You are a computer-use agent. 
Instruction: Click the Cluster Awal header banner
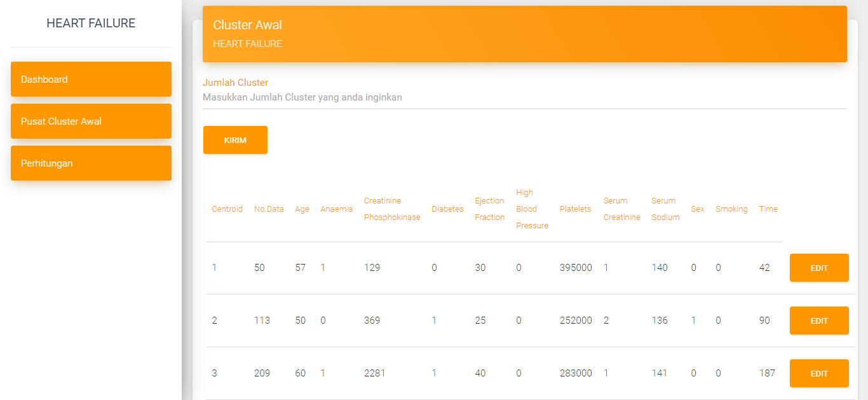[x=524, y=34]
